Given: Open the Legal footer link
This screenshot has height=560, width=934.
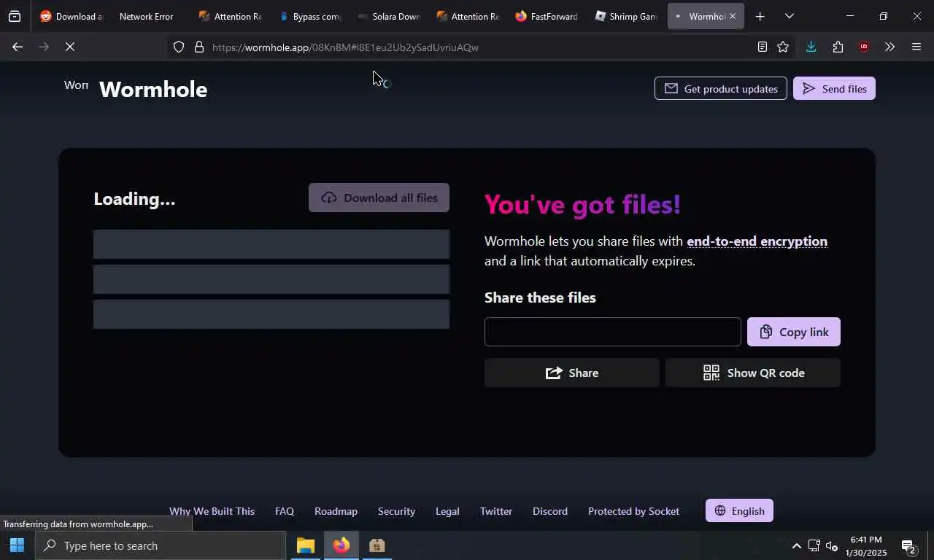Looking at the screenshot, I should click(x=447, y=511).
